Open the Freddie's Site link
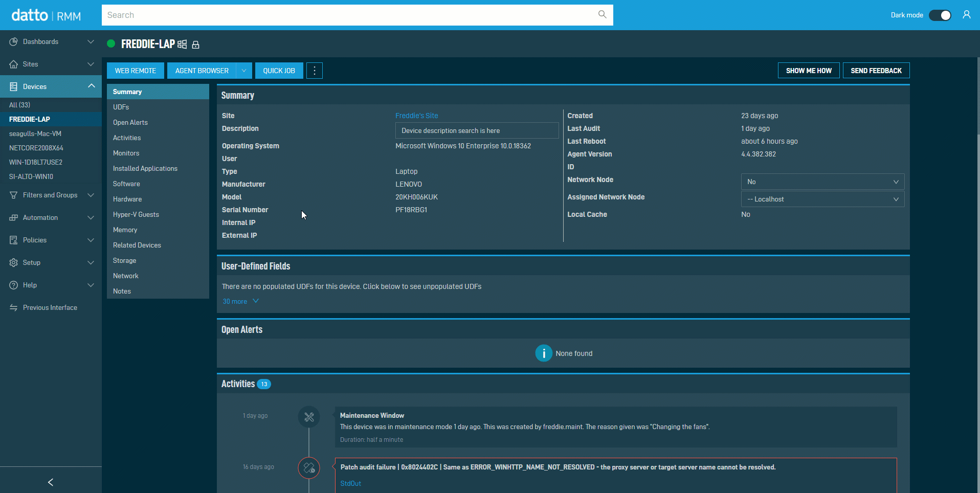The height and width of the screenshot is (493, 980). 416,116
